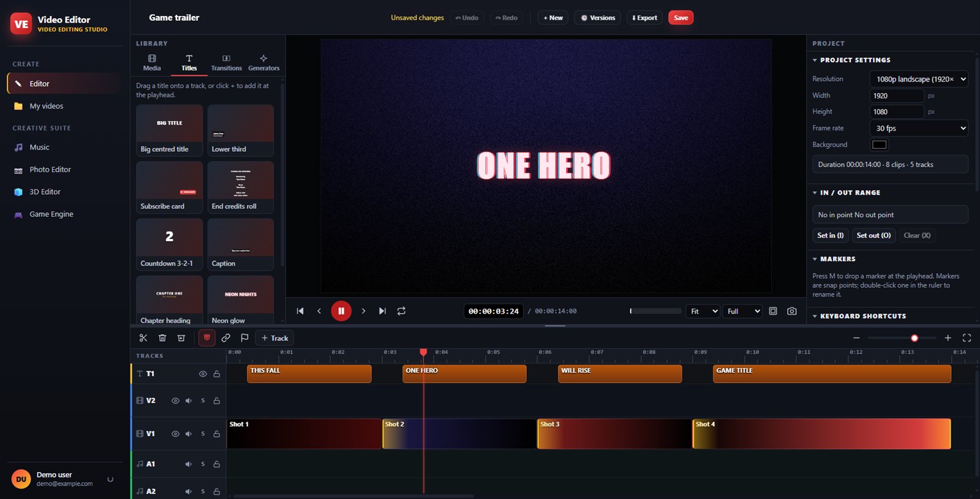Select the scissors split tool
Image resolution: width=980 pixels, height=499 pixels.
pyautogui.click(x=143, y=338)
